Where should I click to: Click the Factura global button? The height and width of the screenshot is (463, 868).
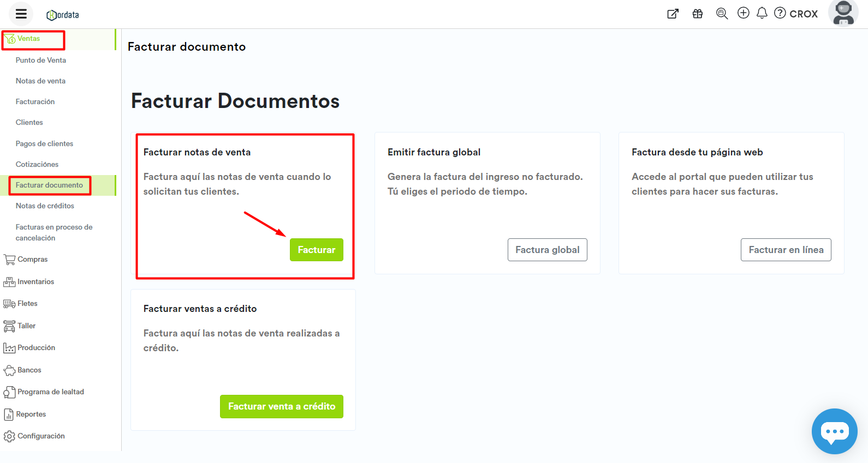click(x=547, y=250)
